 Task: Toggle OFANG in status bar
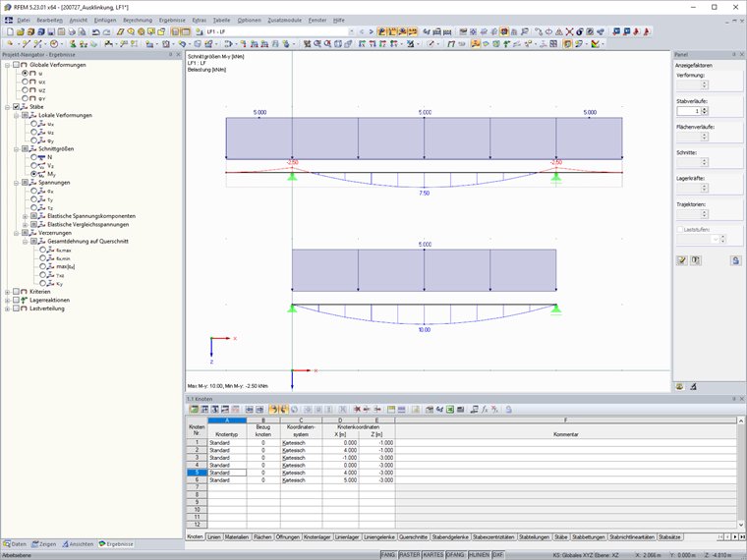tap(455, 555)
